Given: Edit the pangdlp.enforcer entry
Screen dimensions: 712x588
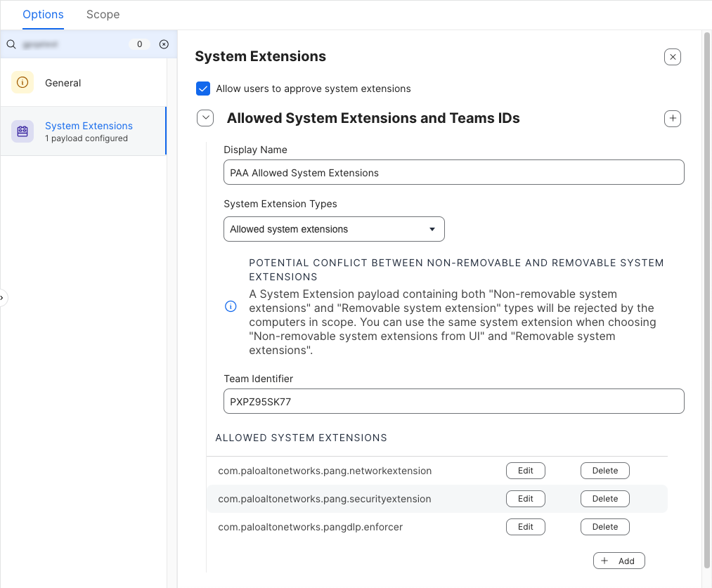Looking at the screenshot, I should pyautogui.click(x=525, y=527).
